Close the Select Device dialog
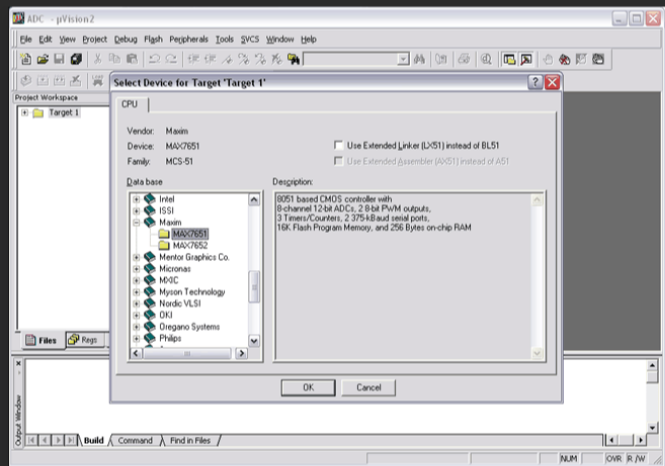 coord(552,82)
